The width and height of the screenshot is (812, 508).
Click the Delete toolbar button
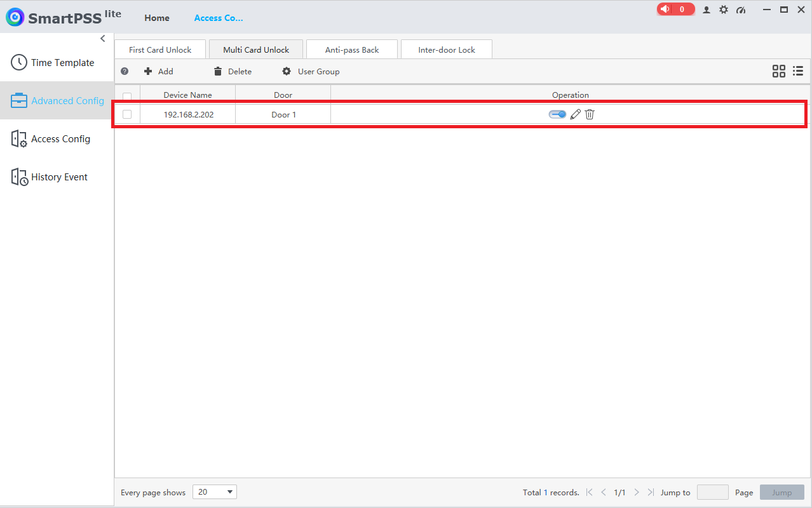point(233,71)
